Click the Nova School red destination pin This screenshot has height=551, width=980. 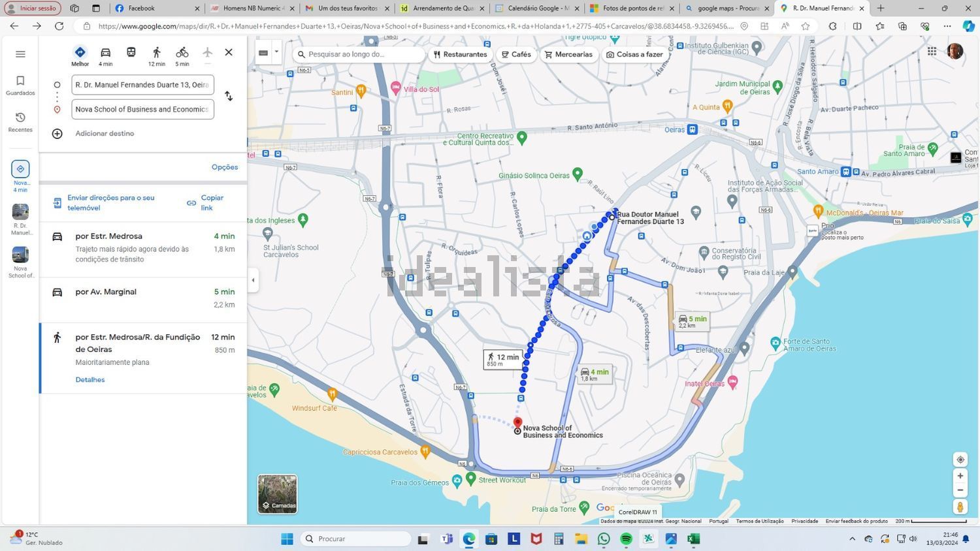pyautogui.click(x=517, y=423)
